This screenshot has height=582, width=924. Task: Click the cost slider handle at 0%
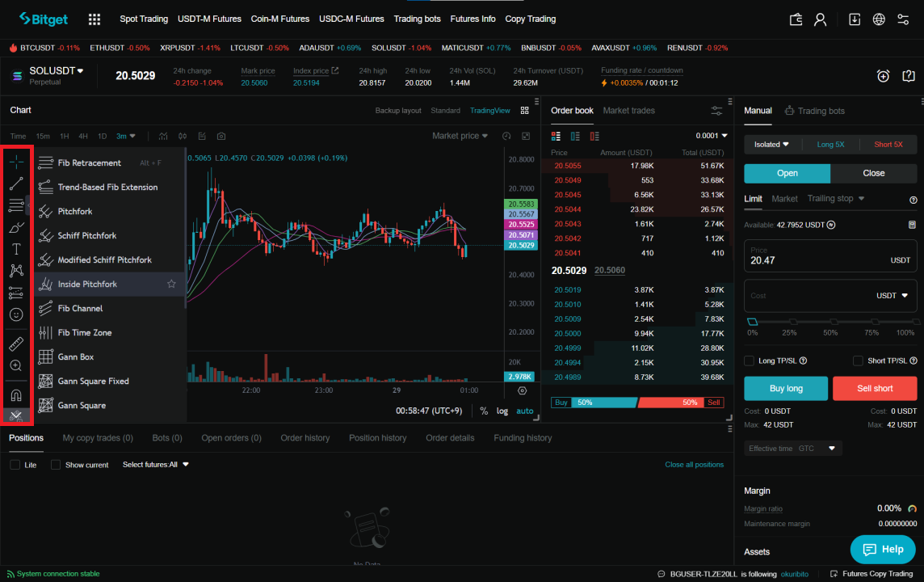[753, 322]
